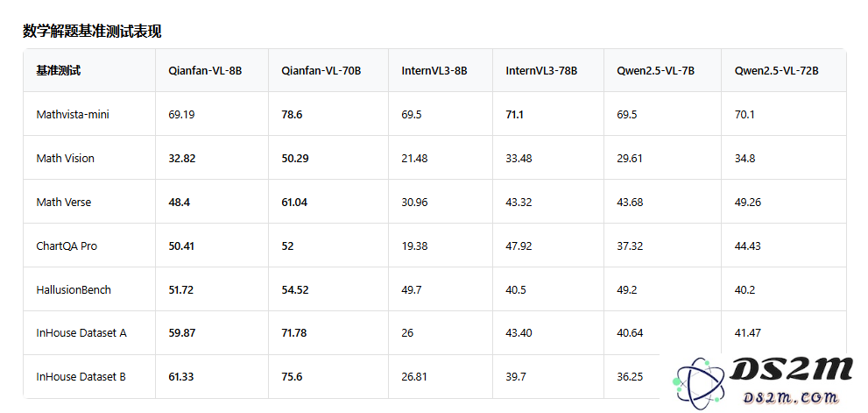Select the InHouse Dataset B row label
The height and width of the screenshot is (413, 868).
pos(81,377)
